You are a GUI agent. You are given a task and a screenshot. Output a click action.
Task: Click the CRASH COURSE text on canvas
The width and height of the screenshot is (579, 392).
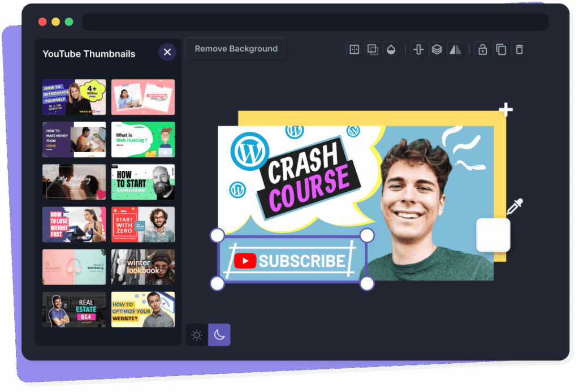point(309,178)
